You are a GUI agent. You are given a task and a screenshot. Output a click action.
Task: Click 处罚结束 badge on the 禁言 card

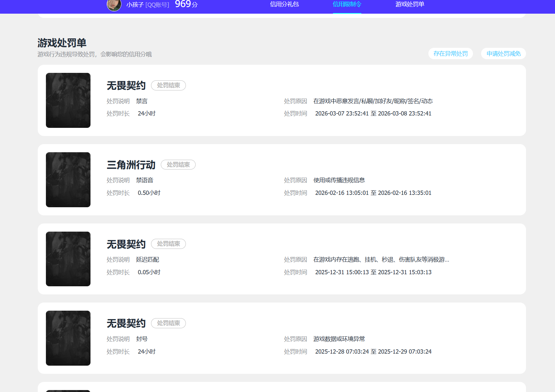click(168, 85)
